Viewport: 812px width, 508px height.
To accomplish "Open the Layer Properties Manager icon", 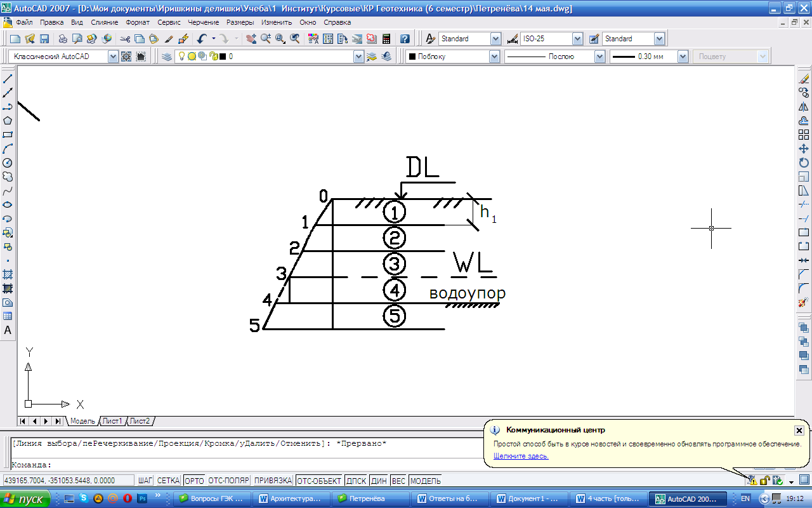I will click(x=167, y=57).
